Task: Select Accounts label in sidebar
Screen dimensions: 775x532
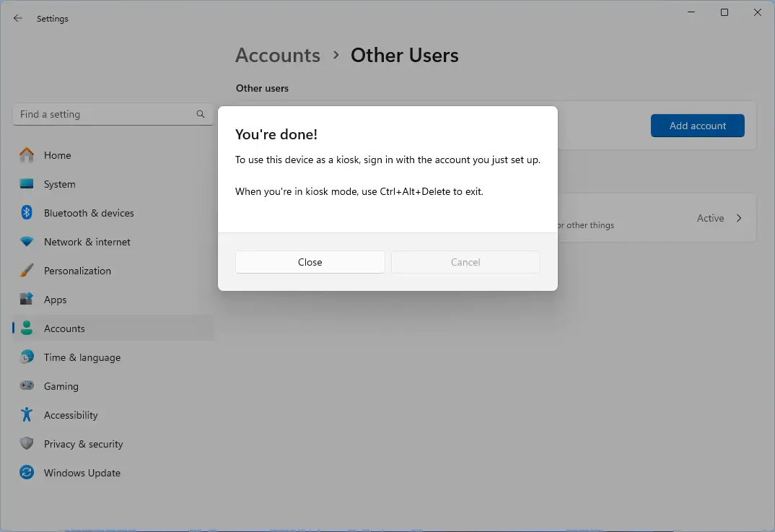Action: (x=64, y=328)
